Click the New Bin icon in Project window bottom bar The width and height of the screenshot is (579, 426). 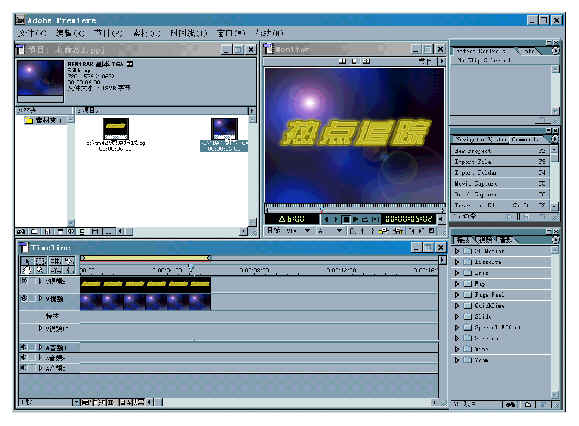tap(34, 231)
